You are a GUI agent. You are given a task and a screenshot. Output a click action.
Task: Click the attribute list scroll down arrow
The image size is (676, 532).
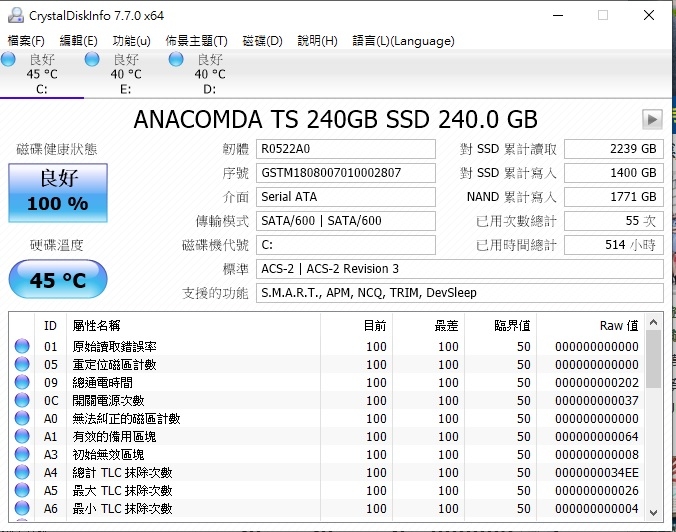pyautogui.click(x=654, y=513)
